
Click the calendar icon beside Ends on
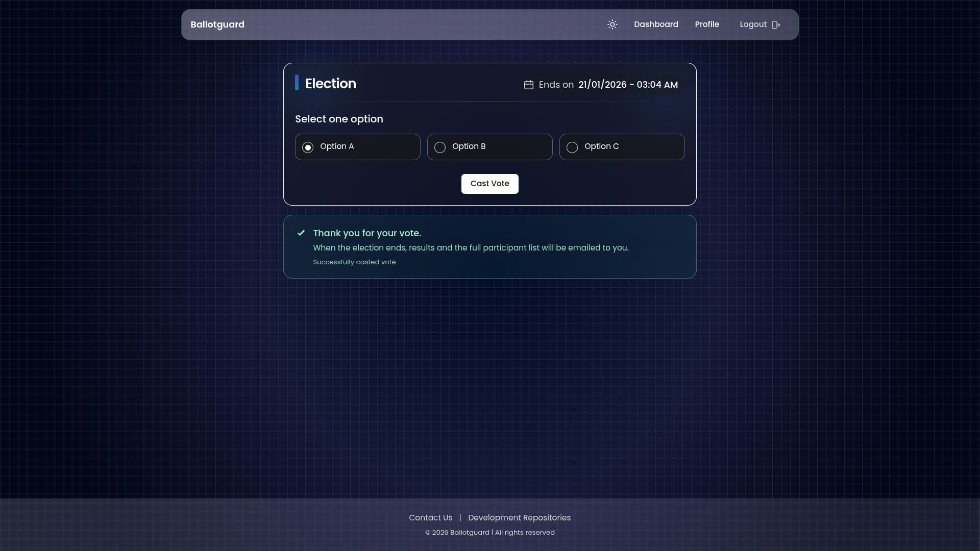529,85
